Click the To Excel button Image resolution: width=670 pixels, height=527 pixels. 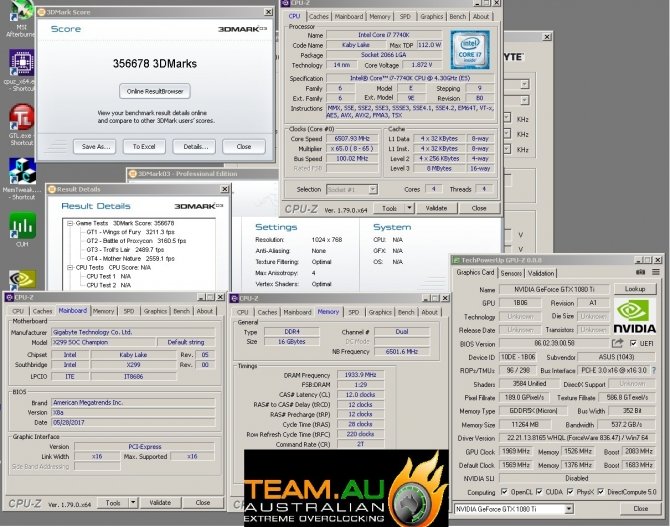(x=144, y=147)
